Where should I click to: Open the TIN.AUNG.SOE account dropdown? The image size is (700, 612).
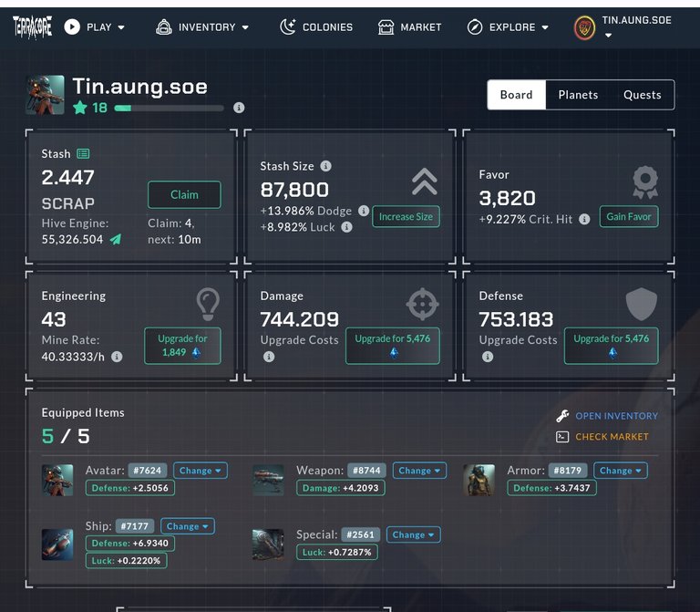point(608,36)
